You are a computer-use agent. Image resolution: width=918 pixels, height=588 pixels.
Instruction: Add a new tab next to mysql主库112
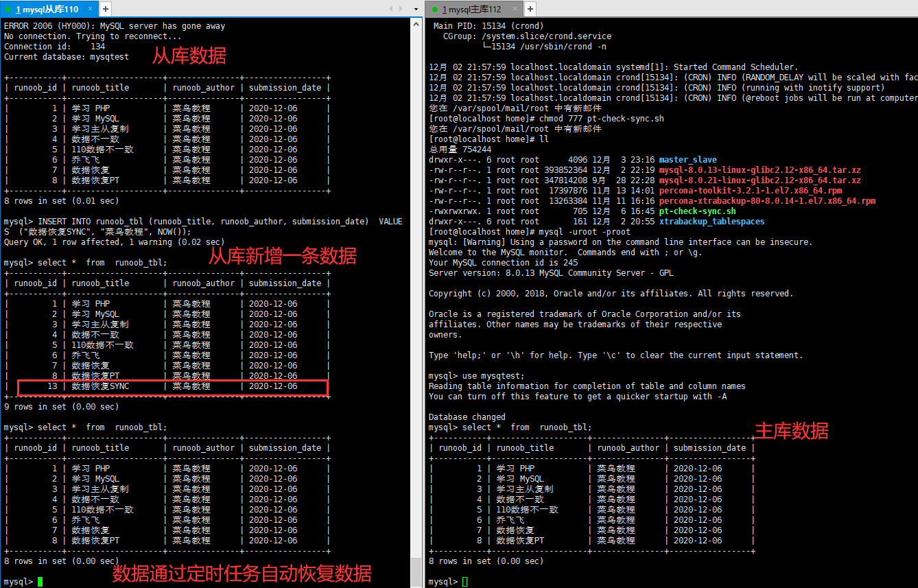click(530, 9)
